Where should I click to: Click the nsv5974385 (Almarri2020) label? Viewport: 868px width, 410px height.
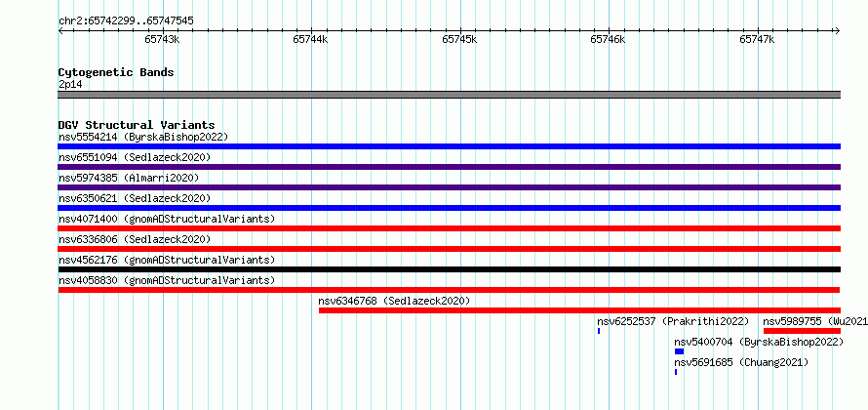click(x=129, y=178)
